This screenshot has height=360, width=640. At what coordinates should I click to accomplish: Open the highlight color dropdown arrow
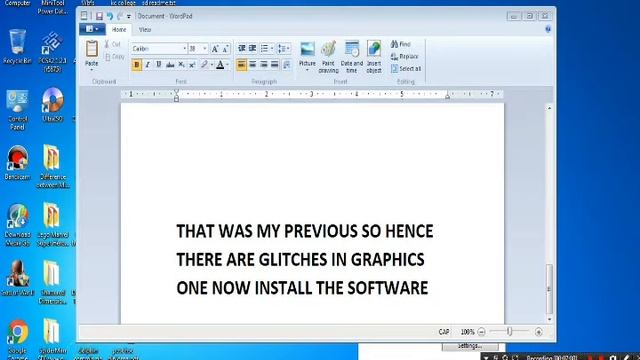(212, 65)
